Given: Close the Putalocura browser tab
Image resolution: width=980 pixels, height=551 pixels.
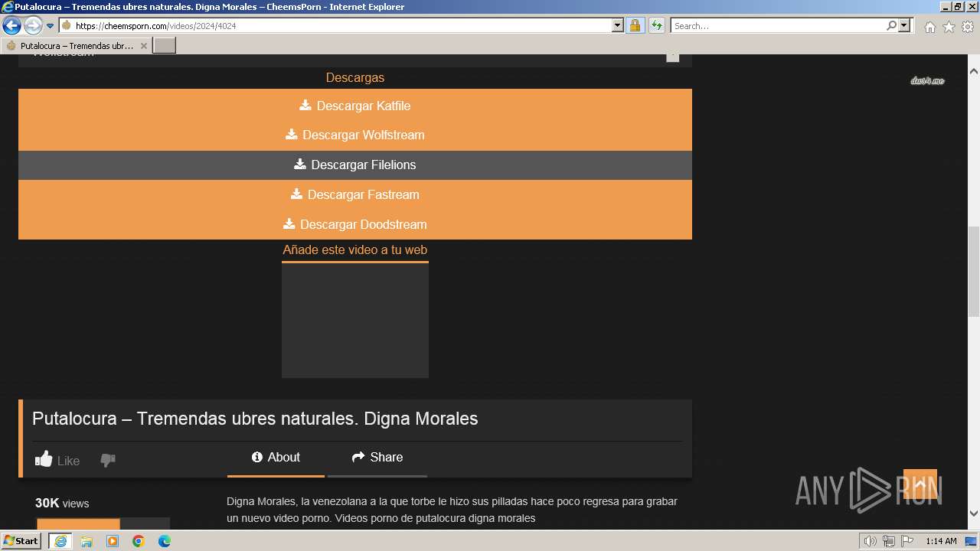Looking at the screenshot, I should click(144, 46).
